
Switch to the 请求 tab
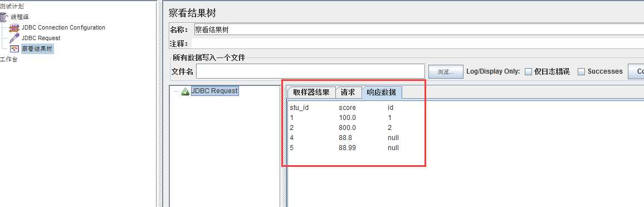click(x=348, y=93)
